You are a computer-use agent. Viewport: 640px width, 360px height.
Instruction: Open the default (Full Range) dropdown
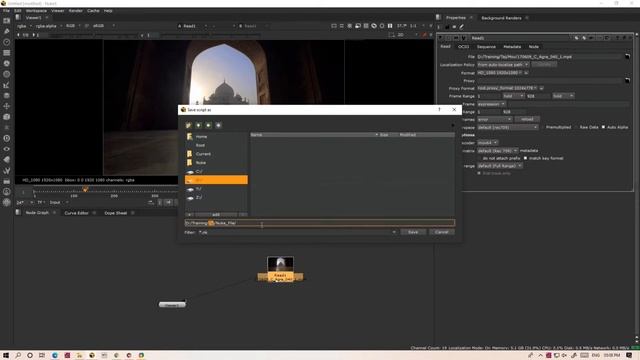pyautogui.click(x=500, y=166)
